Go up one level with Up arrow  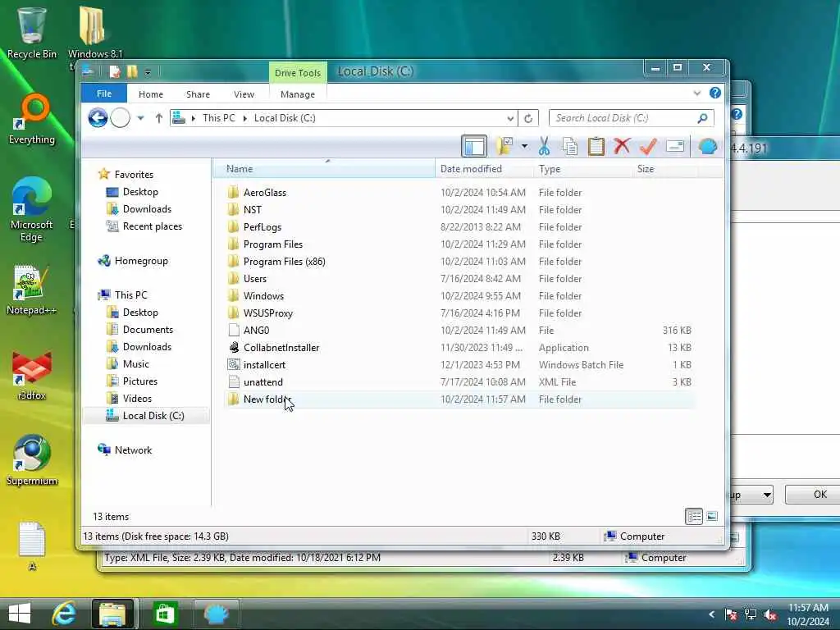158,118
